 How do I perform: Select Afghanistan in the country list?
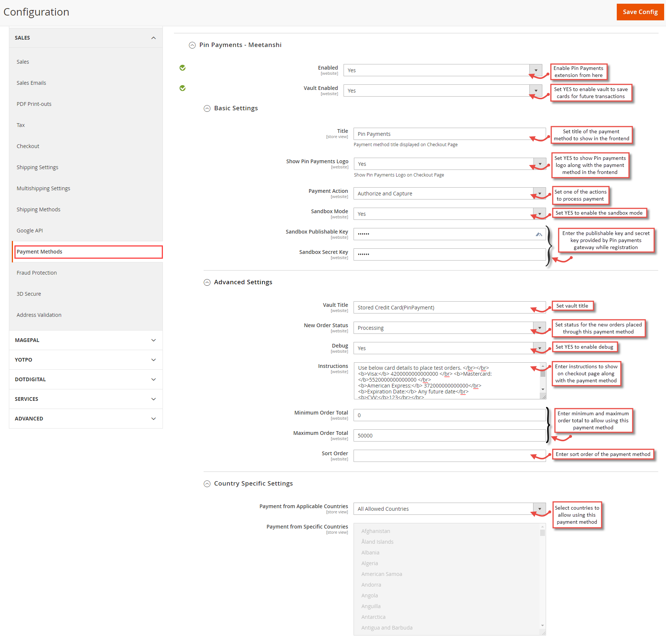pyautogui.click(x=376, y=531)
